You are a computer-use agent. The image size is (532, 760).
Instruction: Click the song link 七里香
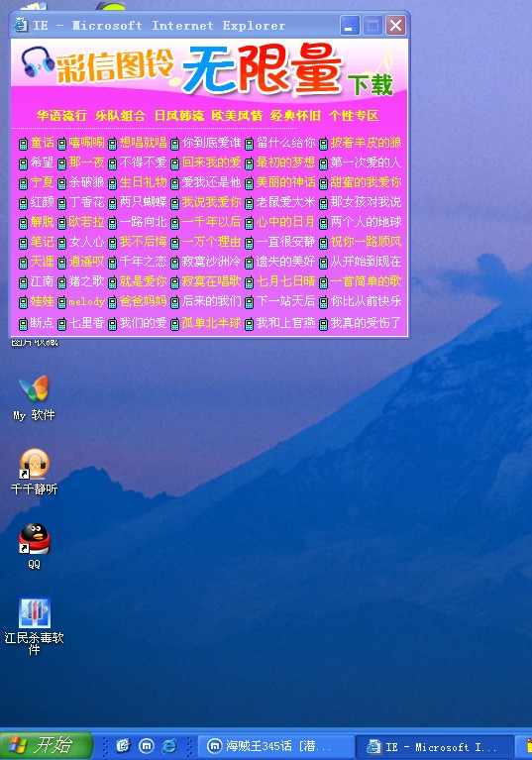point(87,323)
